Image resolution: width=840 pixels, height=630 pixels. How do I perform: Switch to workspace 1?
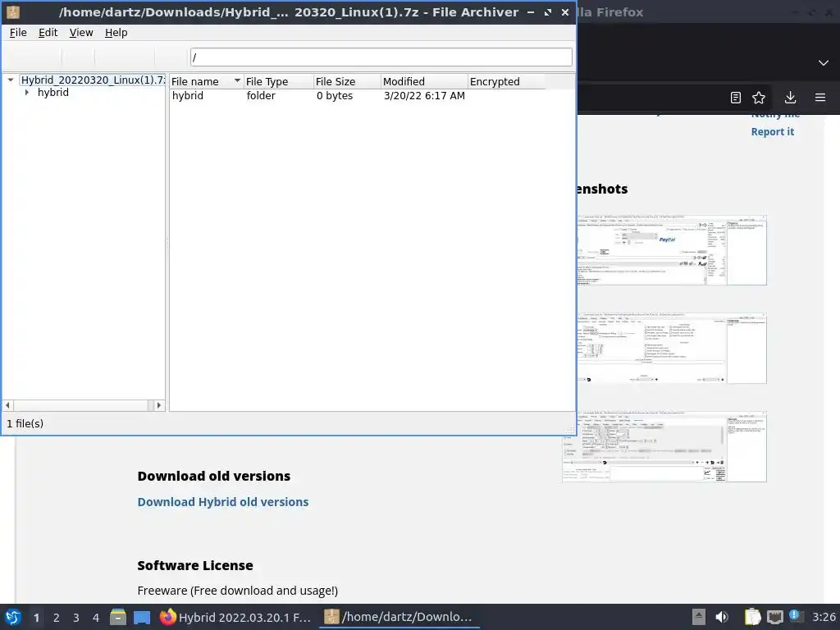[36, 618]
